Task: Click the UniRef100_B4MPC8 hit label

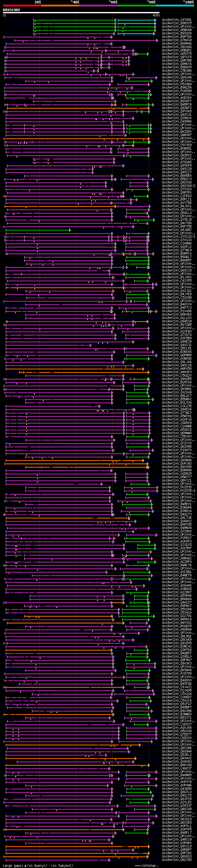Action: (x=177, y=105)
